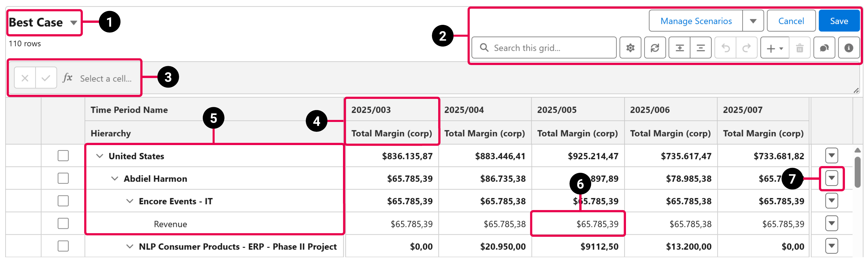Click the redo arrow icon
Viewport: 868px width, 265px height.
746,48
